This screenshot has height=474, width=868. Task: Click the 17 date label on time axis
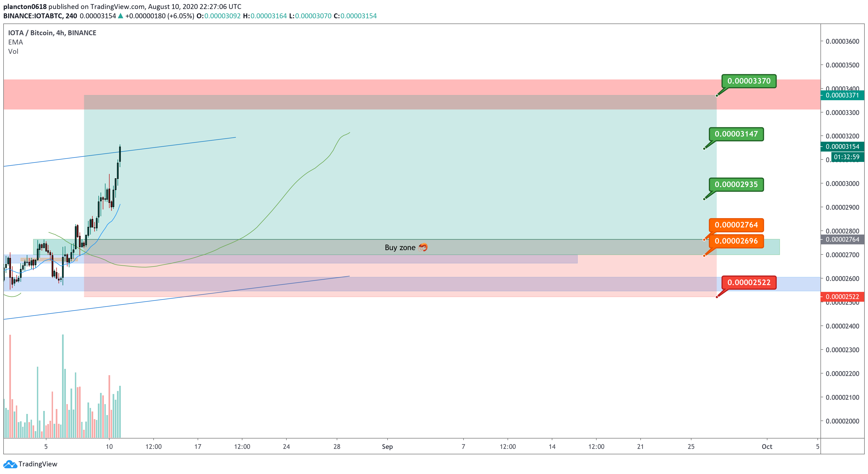point(197,447)
